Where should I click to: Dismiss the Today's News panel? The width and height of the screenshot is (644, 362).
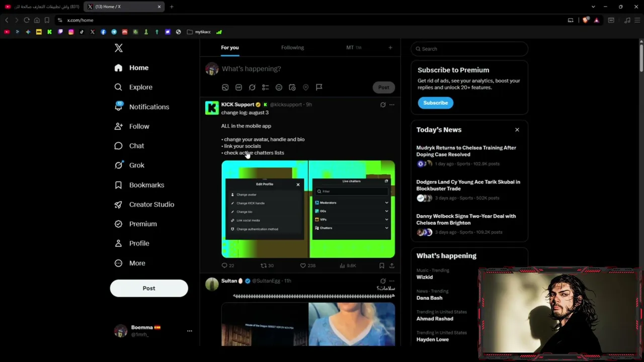point(517,130)
